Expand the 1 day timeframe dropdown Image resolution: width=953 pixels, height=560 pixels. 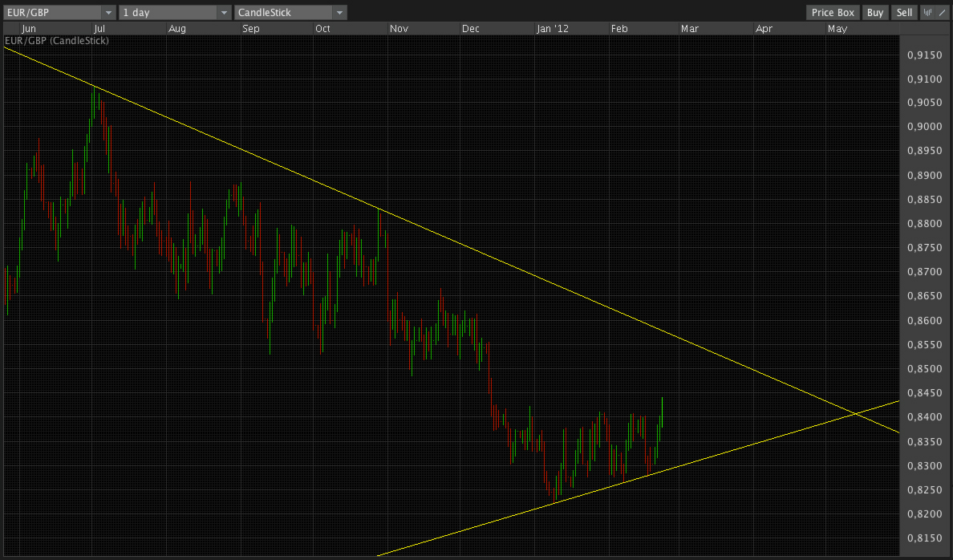coord(175,12)
